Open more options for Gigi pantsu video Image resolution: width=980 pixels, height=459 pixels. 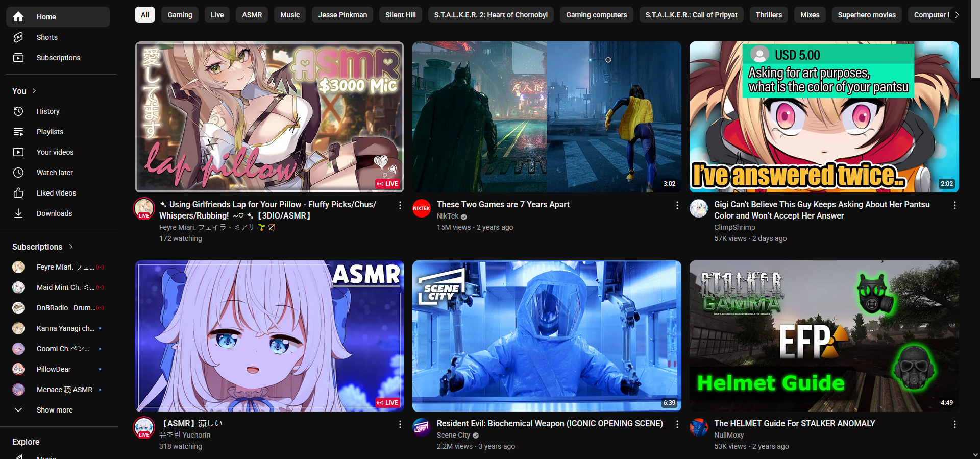(x=955, y=205)
